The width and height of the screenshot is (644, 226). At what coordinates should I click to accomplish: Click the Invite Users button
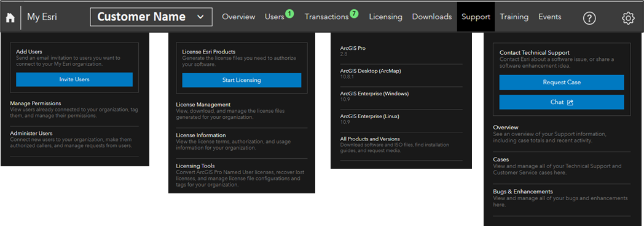[x=74, y=79]
